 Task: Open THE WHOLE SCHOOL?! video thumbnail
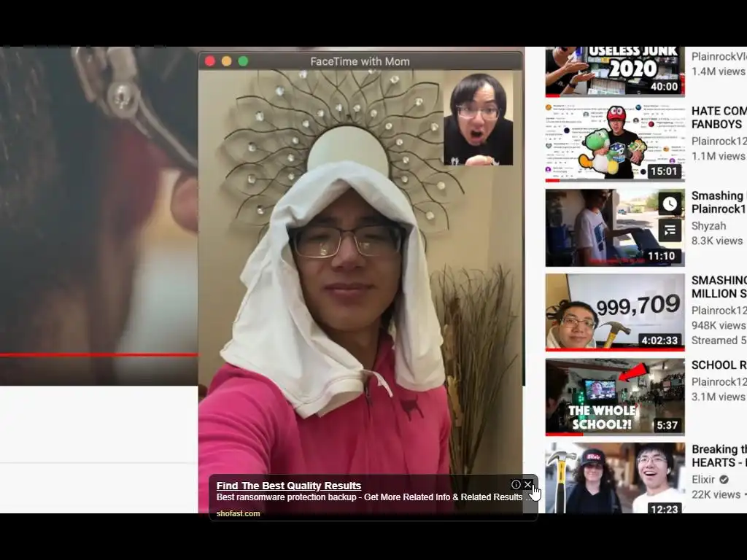tap(615, 397)
